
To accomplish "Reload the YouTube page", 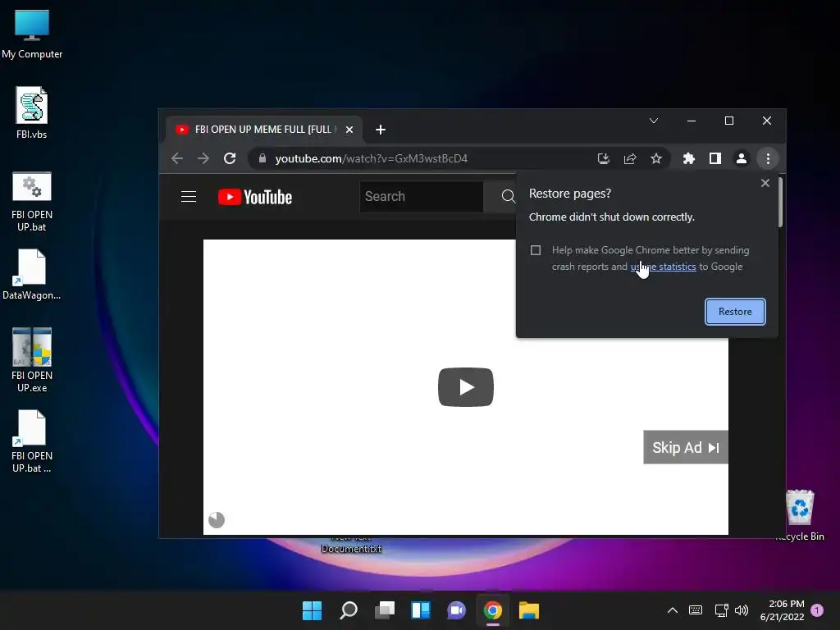I will pyautogui.click(x=230, y=158).
